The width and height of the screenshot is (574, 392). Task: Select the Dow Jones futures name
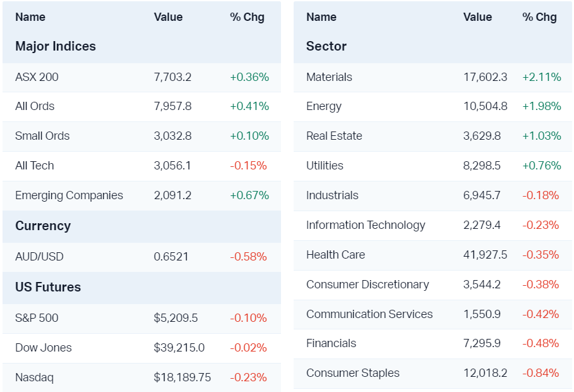point(44,348)
